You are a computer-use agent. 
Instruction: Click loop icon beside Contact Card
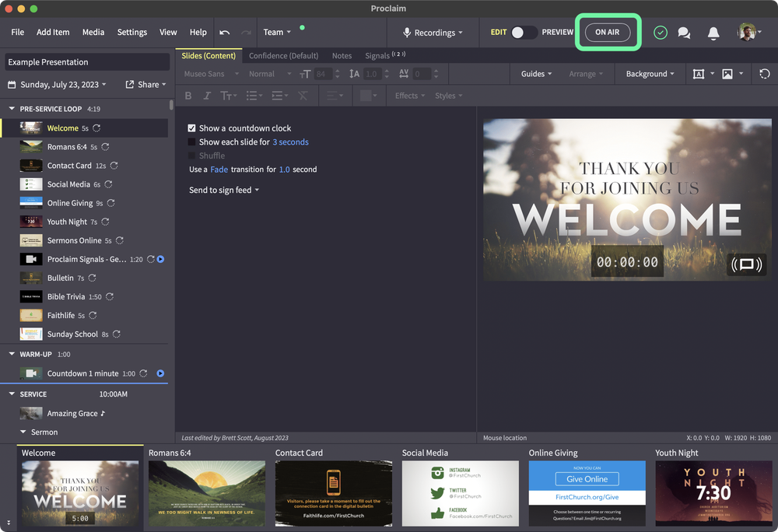coord(114,166)
